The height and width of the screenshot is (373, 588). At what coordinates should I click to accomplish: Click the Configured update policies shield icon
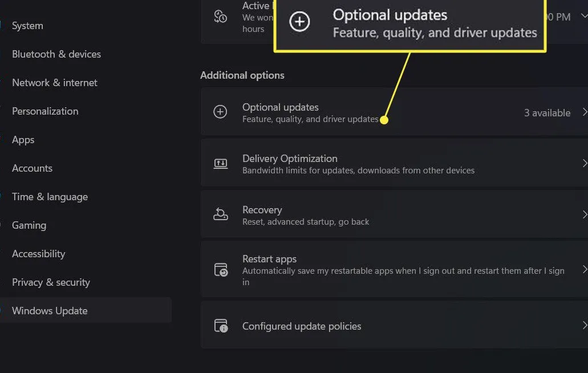click(221, 326)
